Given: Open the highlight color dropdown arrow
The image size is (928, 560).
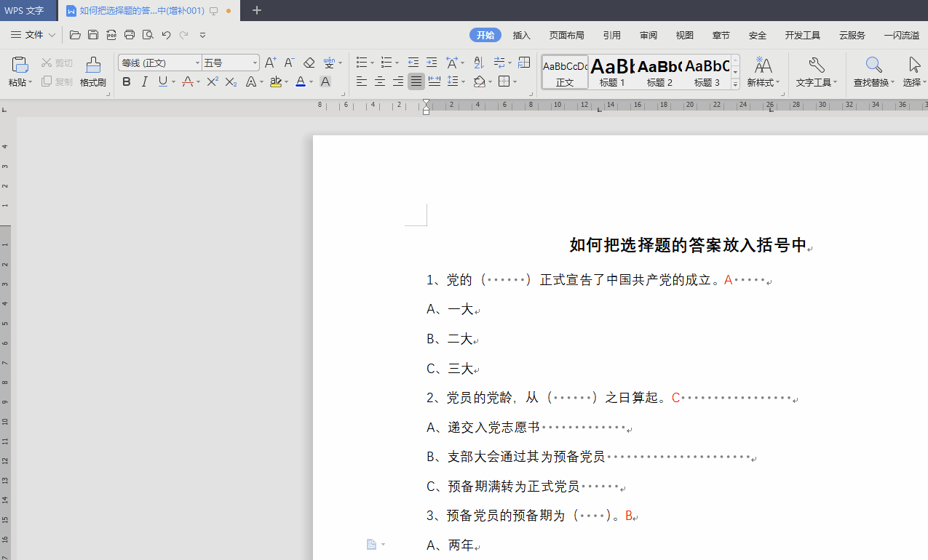Looking at the screenshot, I should (x=287, y=81).
